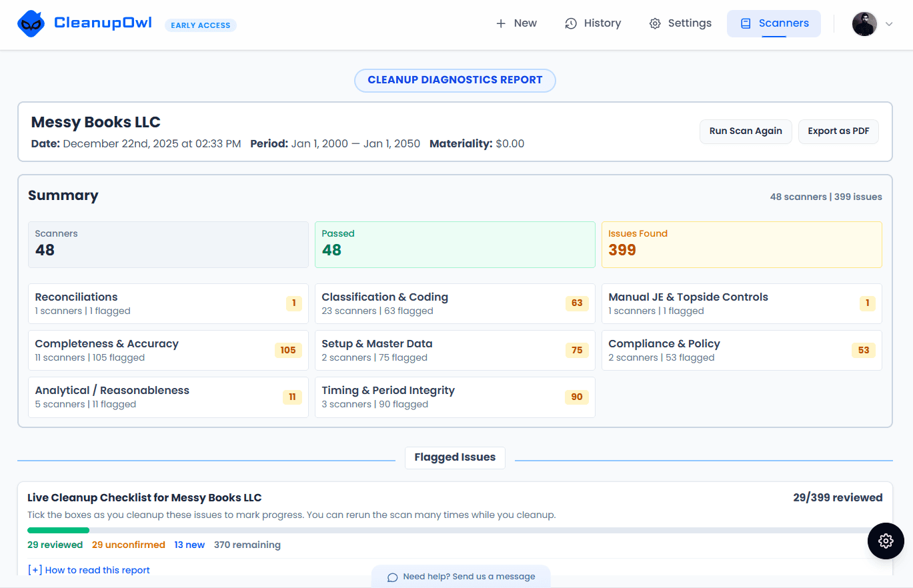Click the Scanners book icon
The width and height of the screenshot is (913, 588).
[746, 23]
